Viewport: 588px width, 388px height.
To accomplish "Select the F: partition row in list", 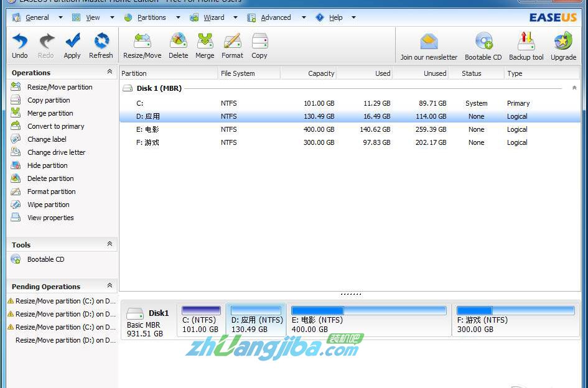I will tap(148, 142).
